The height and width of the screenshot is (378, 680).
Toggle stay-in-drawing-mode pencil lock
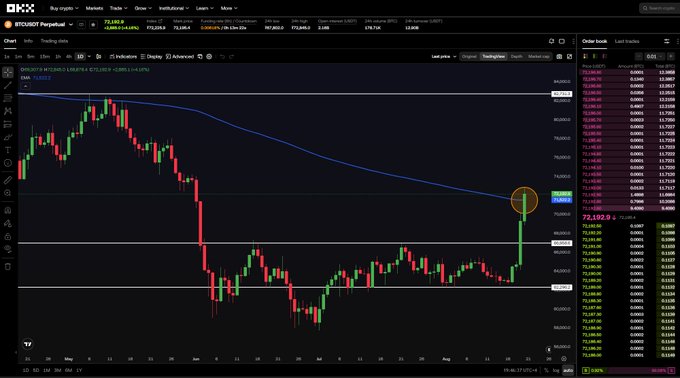[x=8, y=224]
